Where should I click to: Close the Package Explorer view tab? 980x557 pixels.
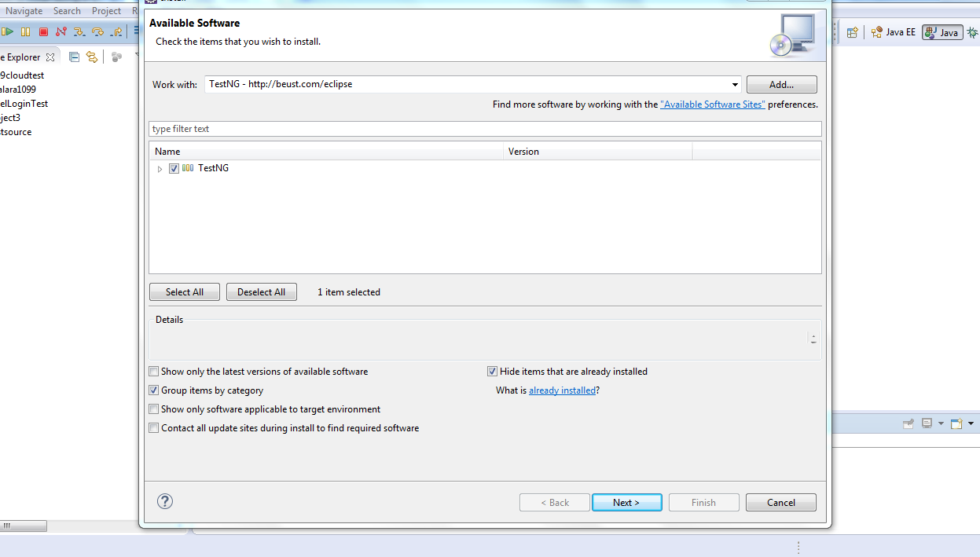point(50,57)
